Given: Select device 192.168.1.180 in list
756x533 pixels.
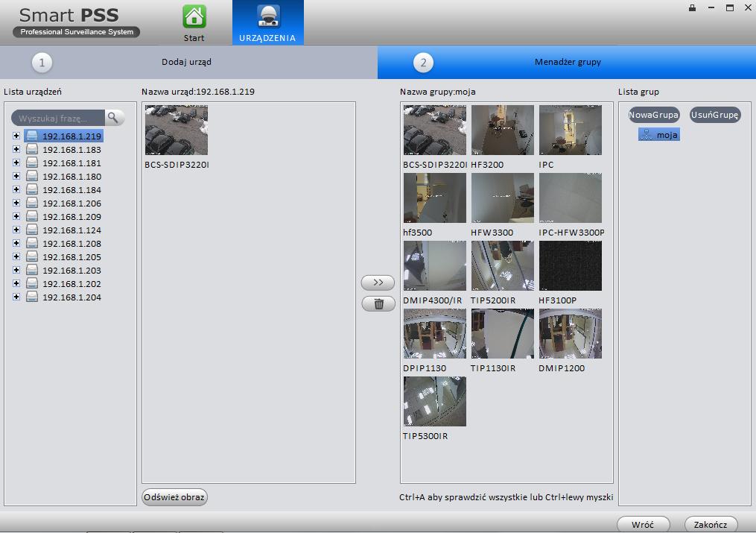Looking at the screenshot, I should [63, 177].
